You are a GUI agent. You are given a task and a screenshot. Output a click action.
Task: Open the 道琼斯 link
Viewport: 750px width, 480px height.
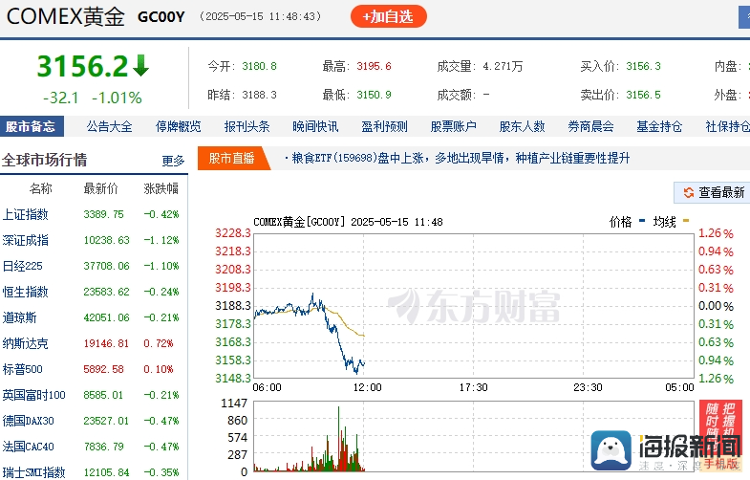click(x=20, y=317)
